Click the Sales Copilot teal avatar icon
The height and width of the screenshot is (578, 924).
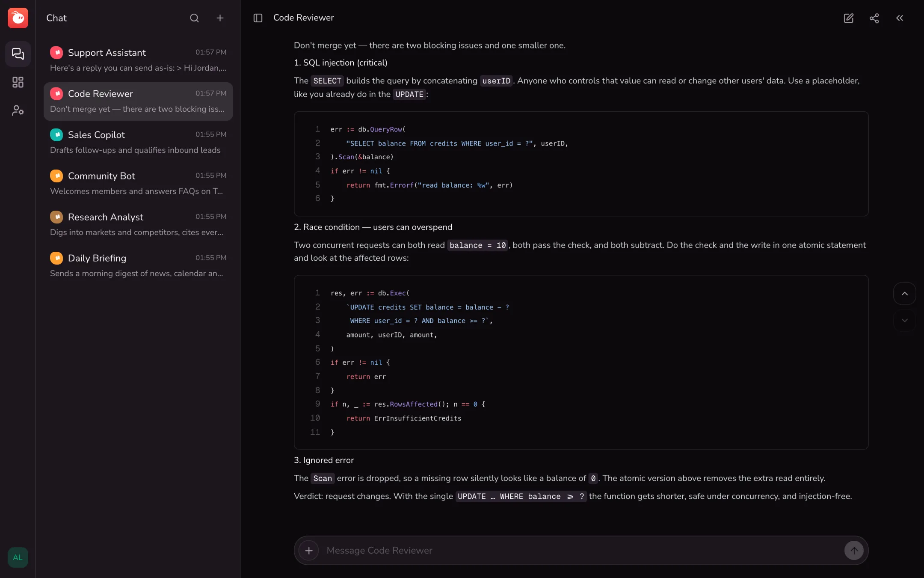click(x=56, y=135)
